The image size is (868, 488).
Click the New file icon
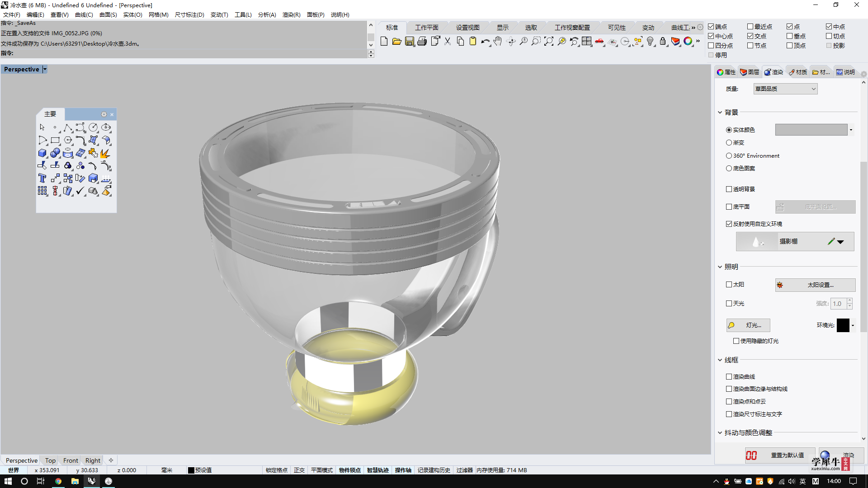point(384,42)
